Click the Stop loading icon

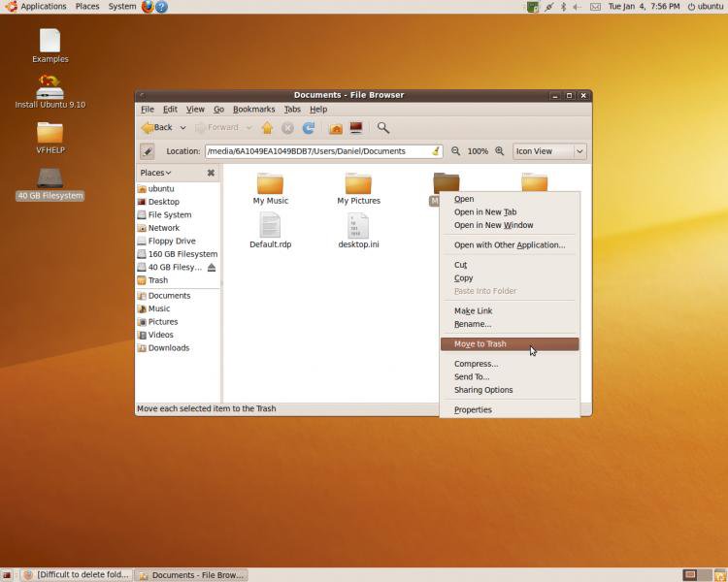[x=287, y=128]
